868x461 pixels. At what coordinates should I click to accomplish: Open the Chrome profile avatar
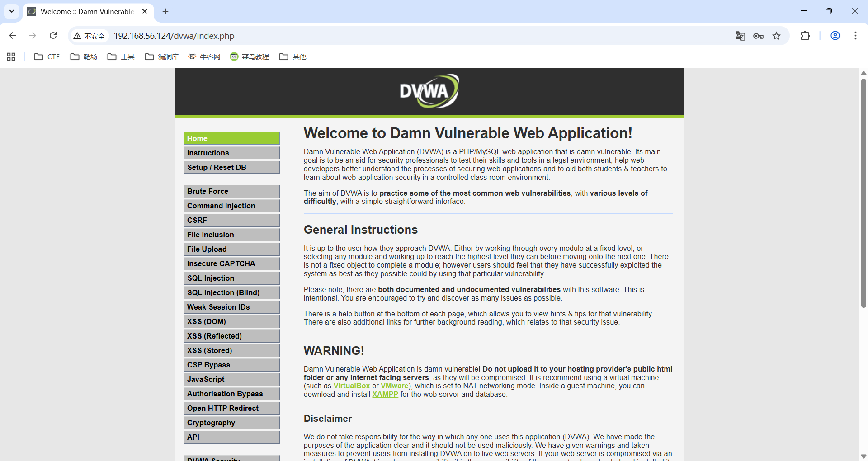coord(835,36)
